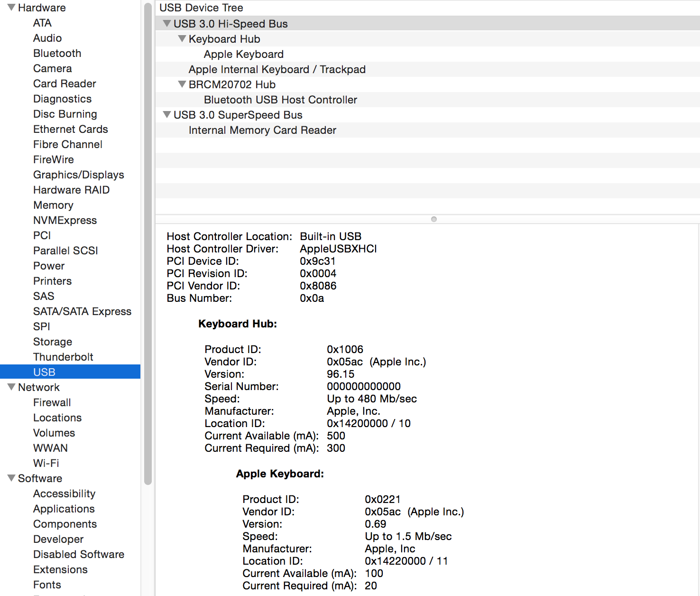Screen dimensions: 700x596
Task: Open Disabled Software entry
Action: pyautogui.click(x=79, y=554)
